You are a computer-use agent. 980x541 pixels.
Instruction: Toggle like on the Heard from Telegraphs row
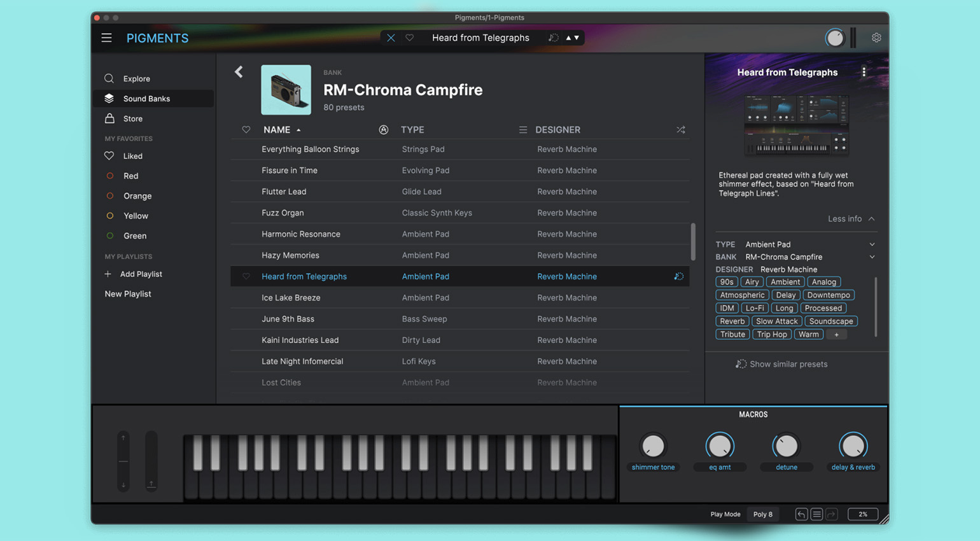click(x=246, y=276)
